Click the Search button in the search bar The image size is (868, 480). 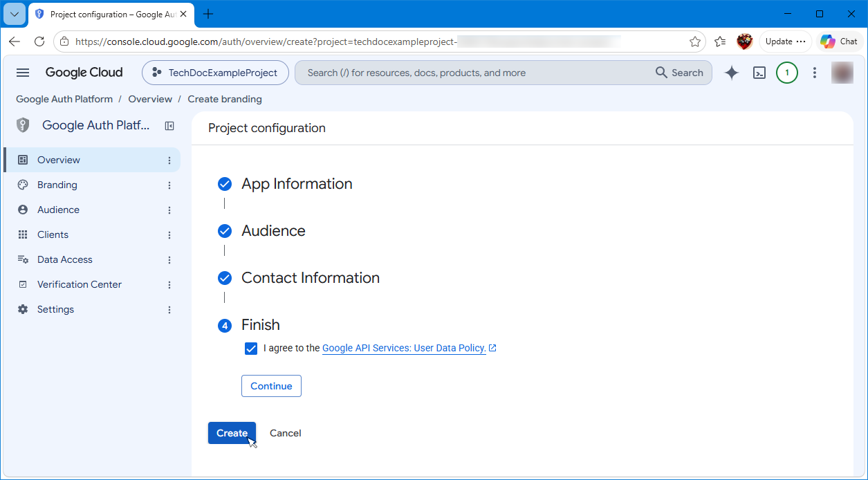pyautogui.click(x=679, y=73)
